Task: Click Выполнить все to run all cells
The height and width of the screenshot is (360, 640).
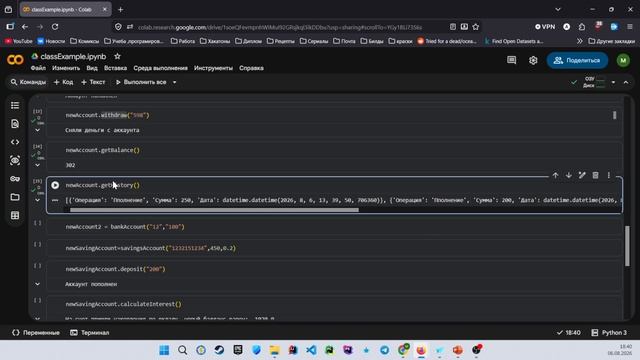Action: coord(141,82)
